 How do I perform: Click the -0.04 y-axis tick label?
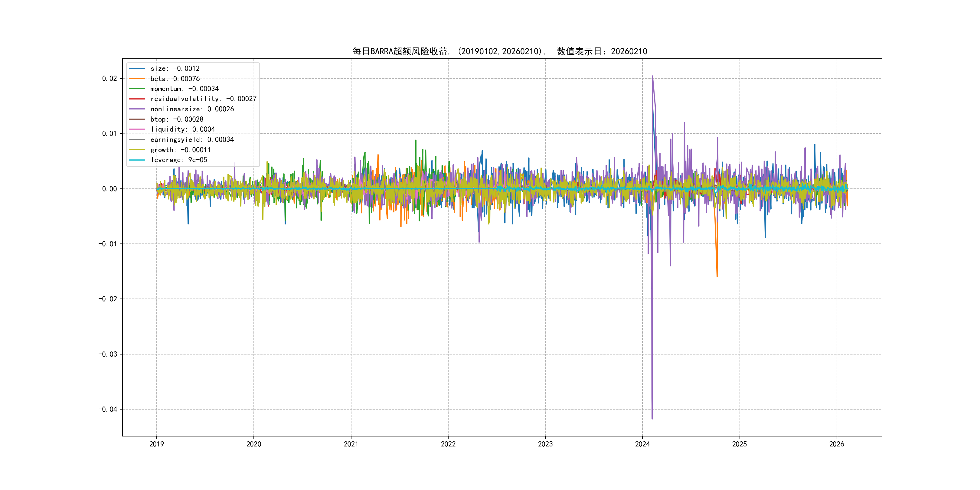(x=108, y=409)
